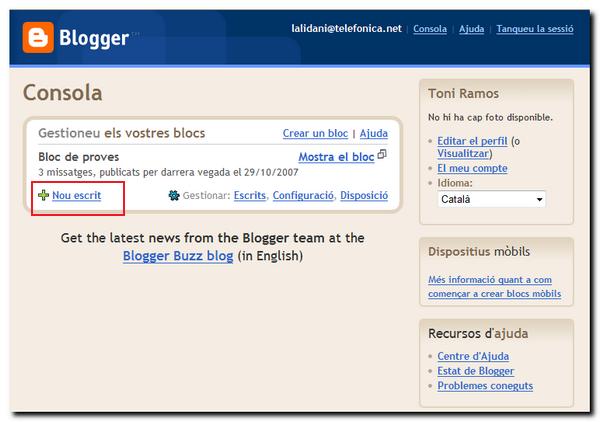Screen dimensions: 600x422
Task: Click the green plus icon beside Nou escrit
Action: 43,195
